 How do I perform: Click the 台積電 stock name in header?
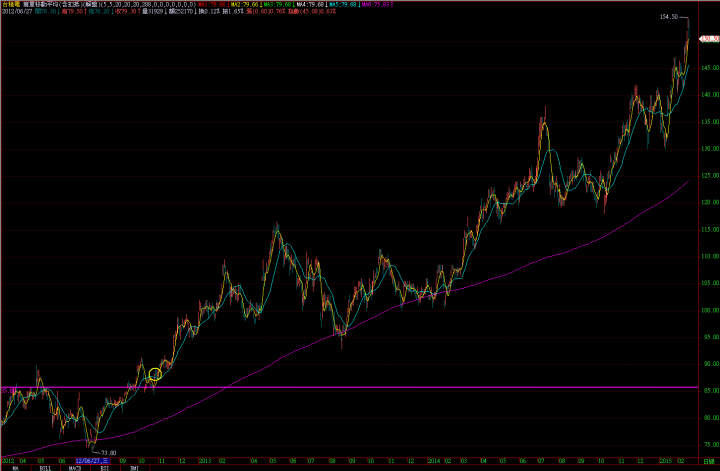pos(10,5)
